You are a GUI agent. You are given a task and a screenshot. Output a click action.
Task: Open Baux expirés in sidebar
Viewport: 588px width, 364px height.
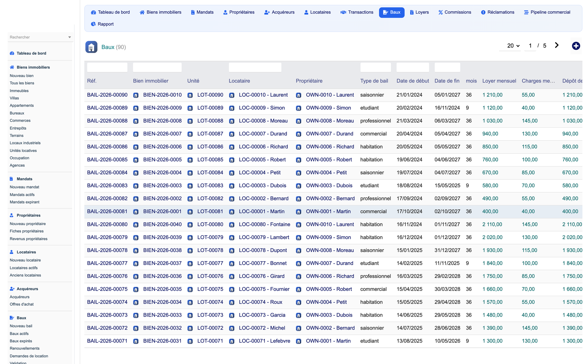(21, 341)
